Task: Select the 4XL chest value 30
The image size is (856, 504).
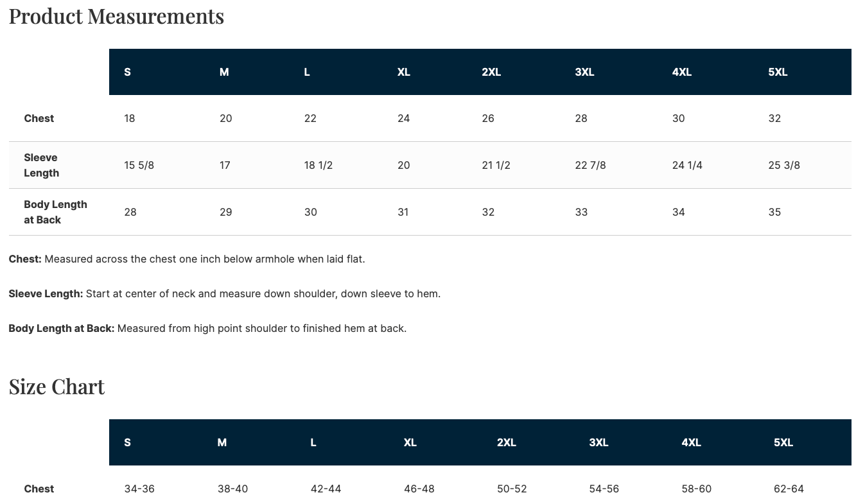Action: tap(679, 118)
